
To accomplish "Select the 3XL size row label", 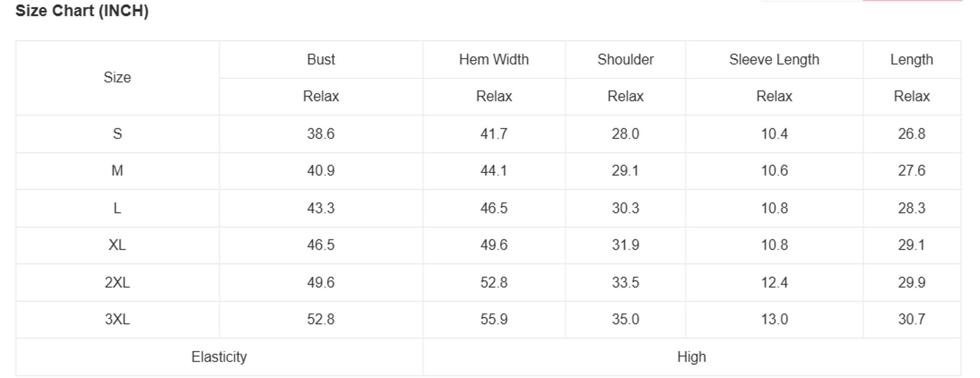I will (x=117, y=319).
